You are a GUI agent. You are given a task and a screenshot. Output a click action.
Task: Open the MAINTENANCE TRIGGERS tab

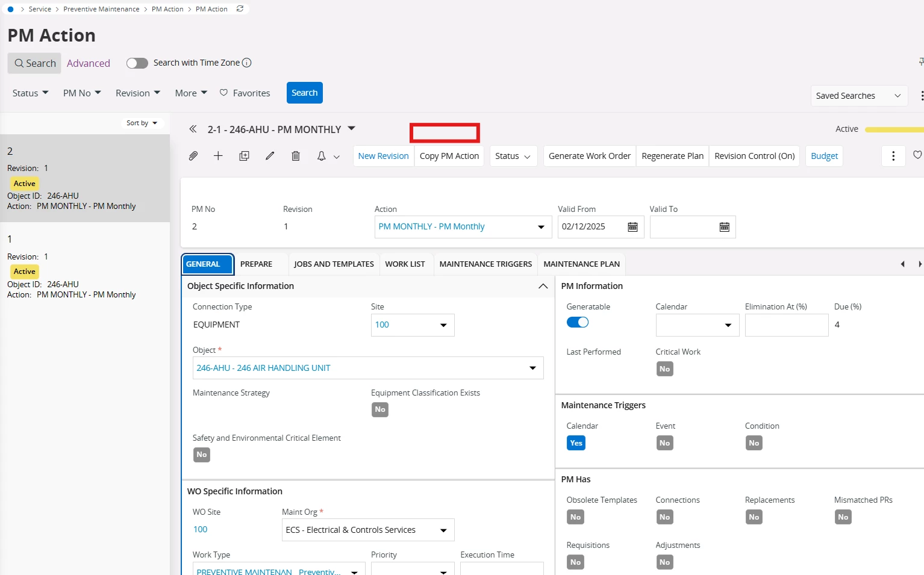(485, 264)
